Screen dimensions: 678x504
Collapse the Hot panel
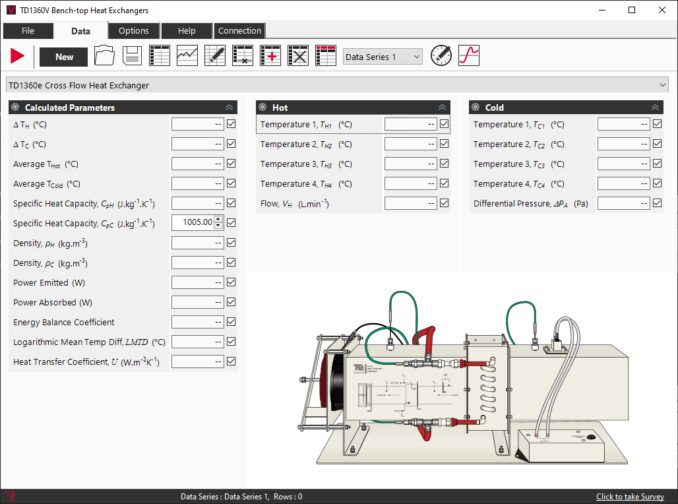[x=442, y=108]
